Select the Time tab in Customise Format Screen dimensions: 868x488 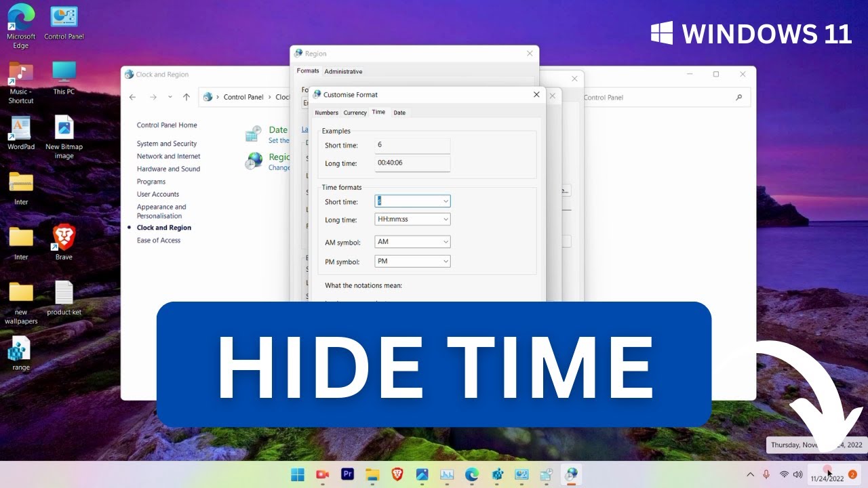coord(378,113)
